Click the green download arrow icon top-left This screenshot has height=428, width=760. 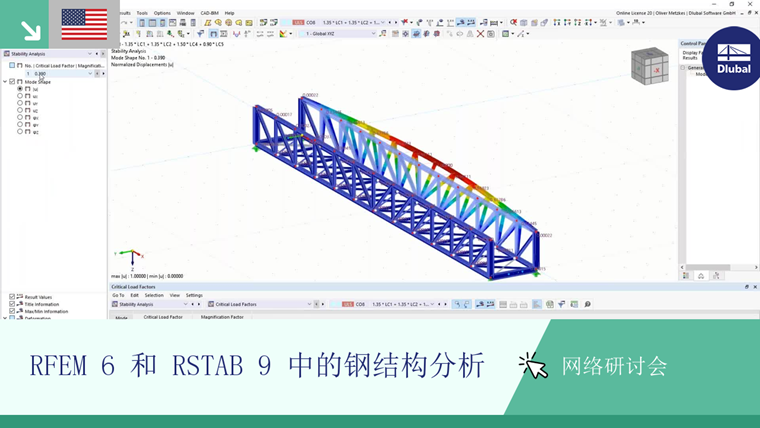pyautogui.click(x=31, y=30)
